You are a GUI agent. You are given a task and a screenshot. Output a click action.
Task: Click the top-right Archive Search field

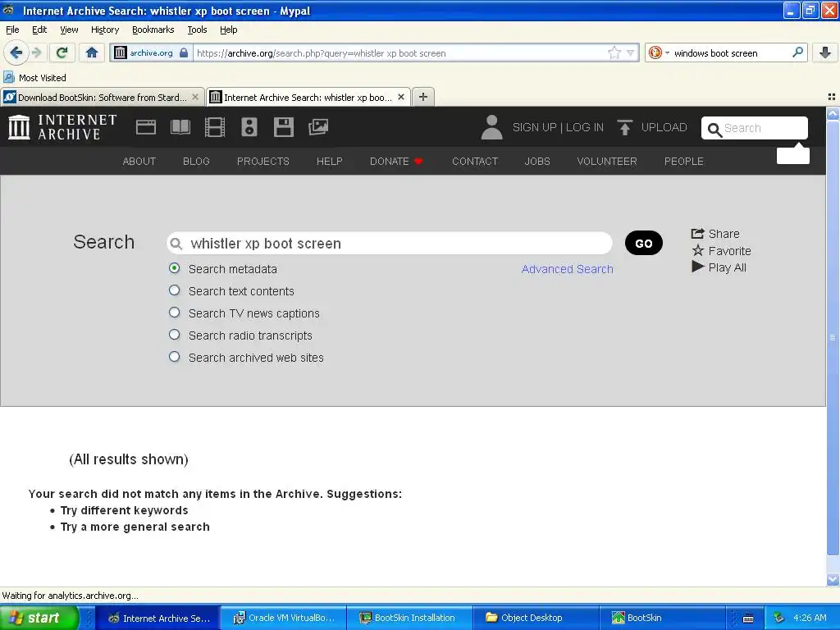755,128
